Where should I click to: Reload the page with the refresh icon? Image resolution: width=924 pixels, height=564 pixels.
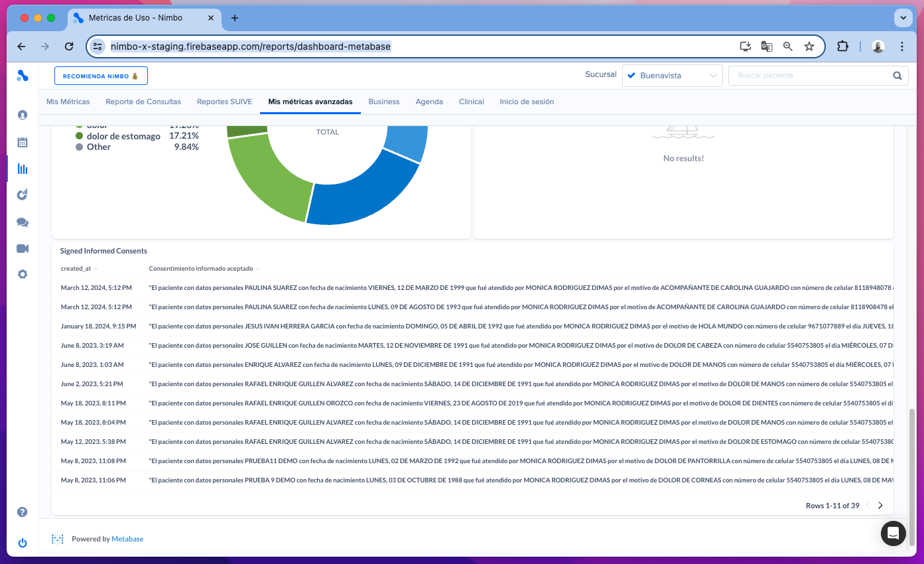point(69,46)
